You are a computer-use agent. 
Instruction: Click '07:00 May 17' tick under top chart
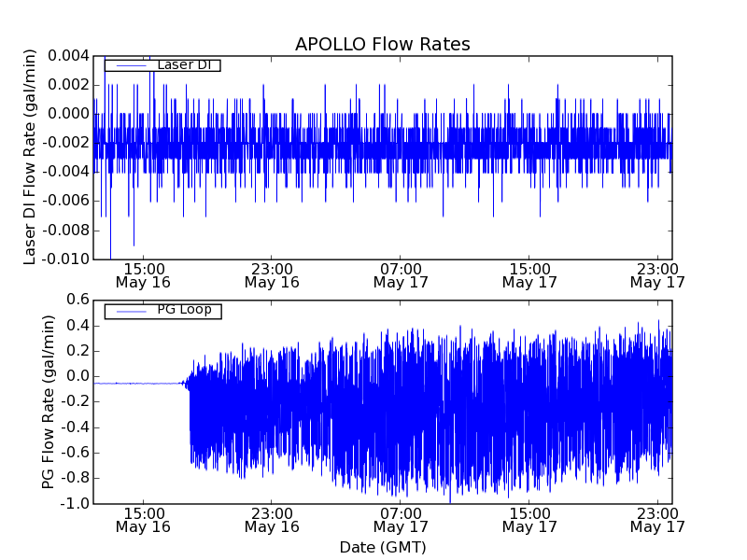401,274
